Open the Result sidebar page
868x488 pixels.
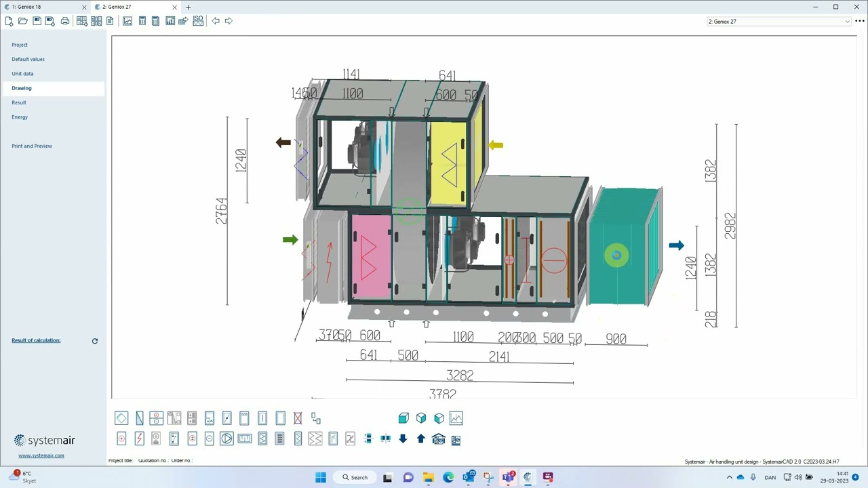(x=19, y=102)
